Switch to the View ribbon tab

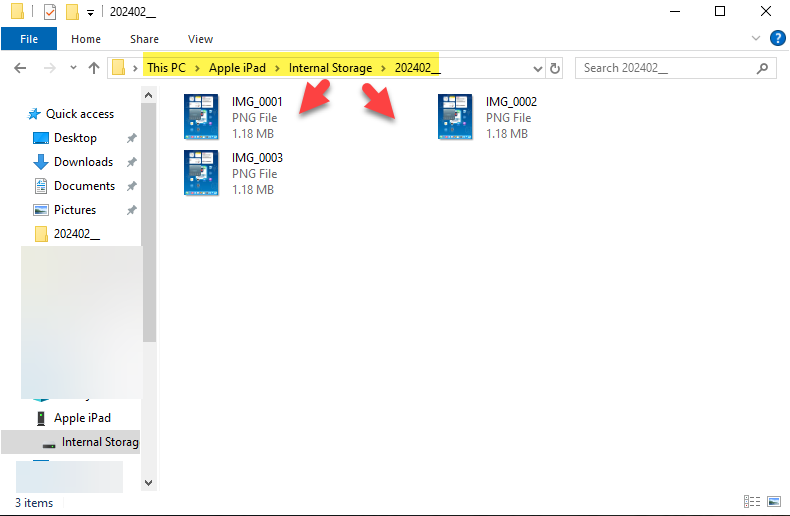pyautogui.click(x=200, y=39)
